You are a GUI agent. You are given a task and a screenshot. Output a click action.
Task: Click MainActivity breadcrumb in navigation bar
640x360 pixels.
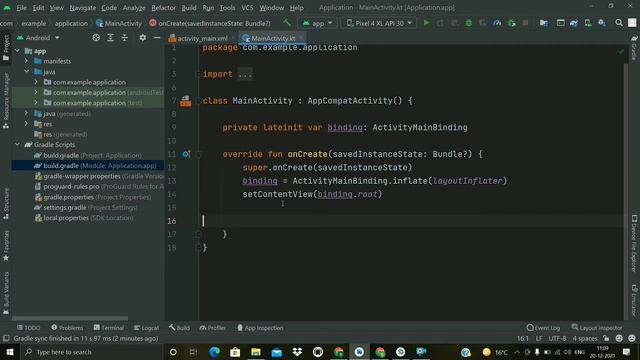[x=118, y=23]
